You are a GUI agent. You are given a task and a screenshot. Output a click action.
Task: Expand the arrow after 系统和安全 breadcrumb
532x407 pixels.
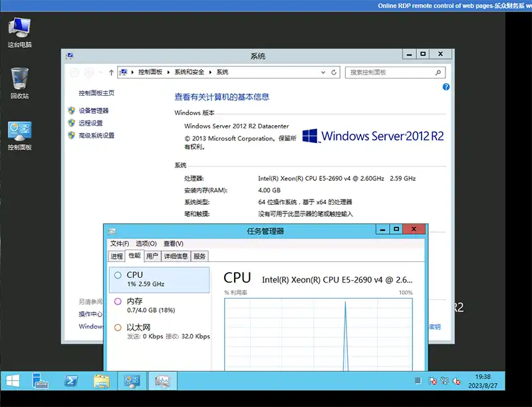[x=210, y=72]
